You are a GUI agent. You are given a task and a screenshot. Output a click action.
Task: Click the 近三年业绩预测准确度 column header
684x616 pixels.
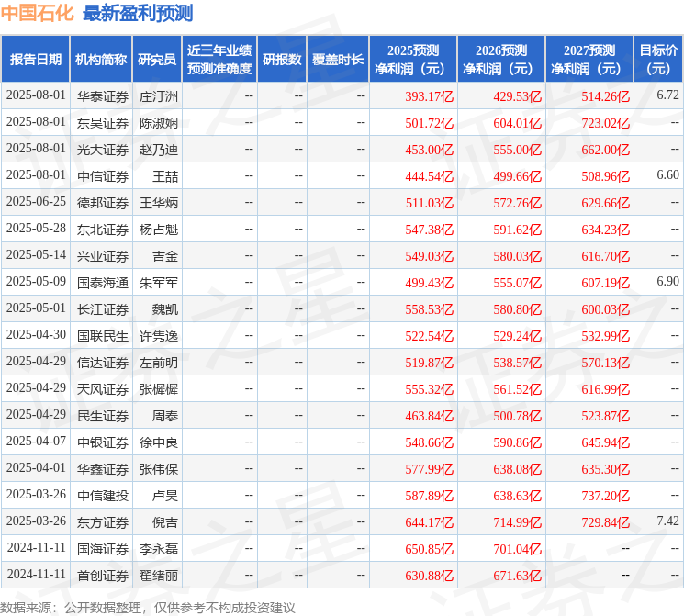pyautogui.click(x=219, y=60)
